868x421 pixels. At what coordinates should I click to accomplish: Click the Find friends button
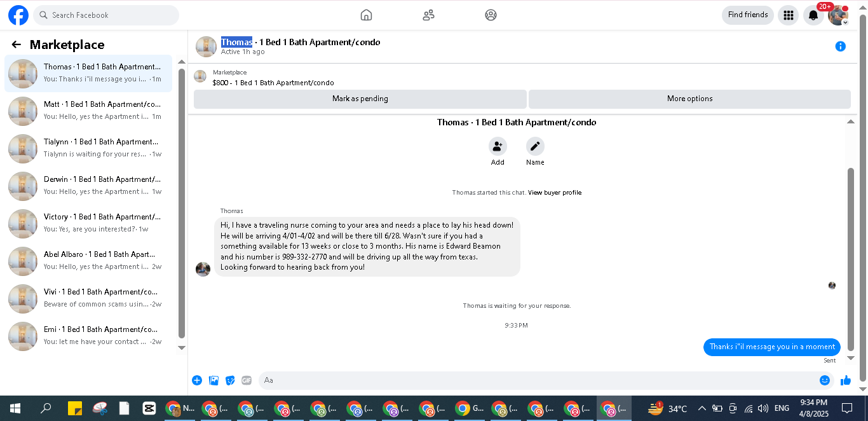(748, 15)
